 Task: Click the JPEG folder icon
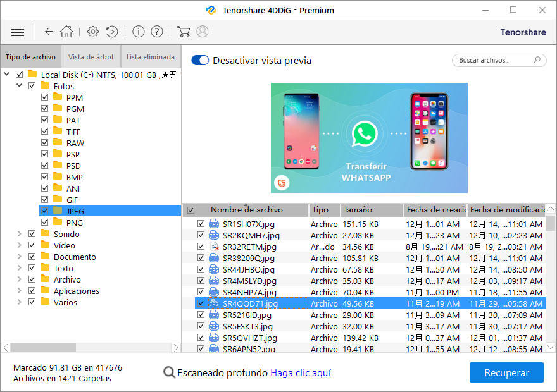coord(58,211)
